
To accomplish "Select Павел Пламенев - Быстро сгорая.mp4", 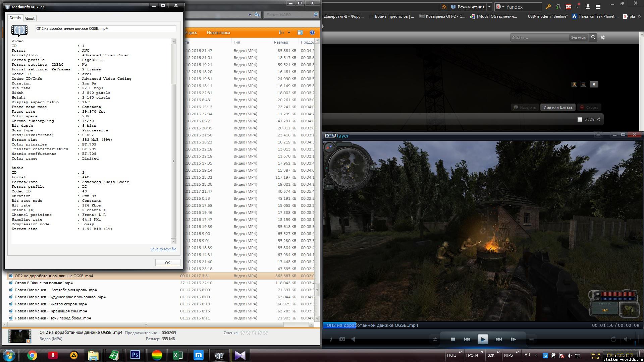I will [160, 304].
